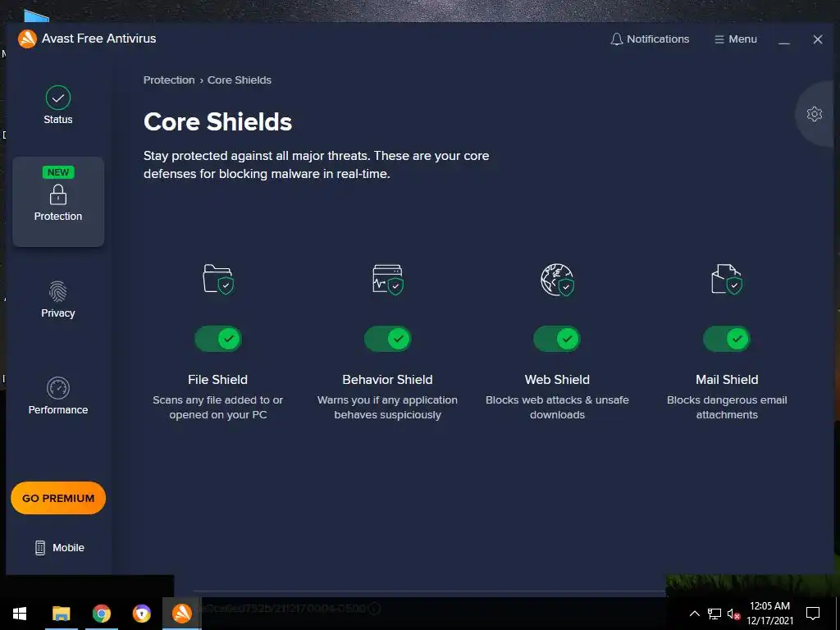Screen dimensions: 840x630
Task: Click the GO PREMIUM button
Action: (58, 498)
